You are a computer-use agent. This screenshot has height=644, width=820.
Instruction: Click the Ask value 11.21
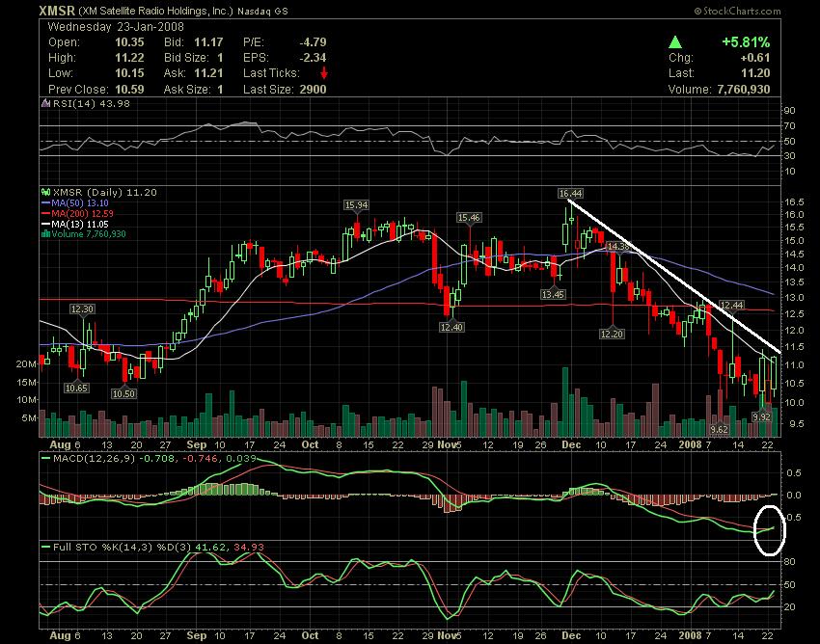(x=208, y=73)
